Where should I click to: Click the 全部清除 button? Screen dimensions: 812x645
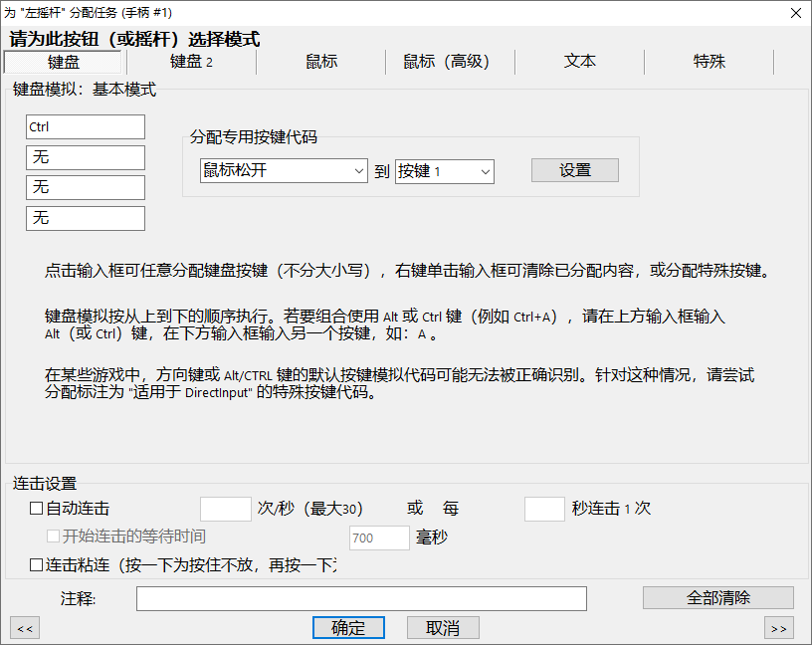(x=717, y=598)
